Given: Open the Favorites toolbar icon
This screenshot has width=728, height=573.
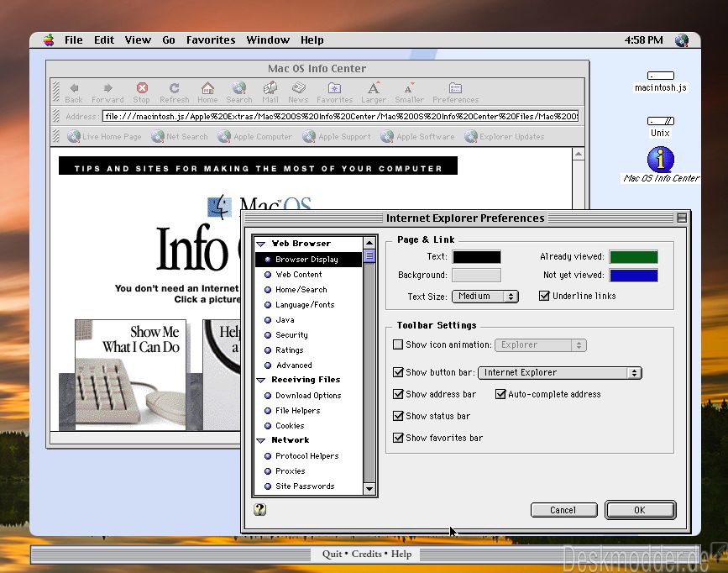Looking at the screenshot, I should (334, 88).
